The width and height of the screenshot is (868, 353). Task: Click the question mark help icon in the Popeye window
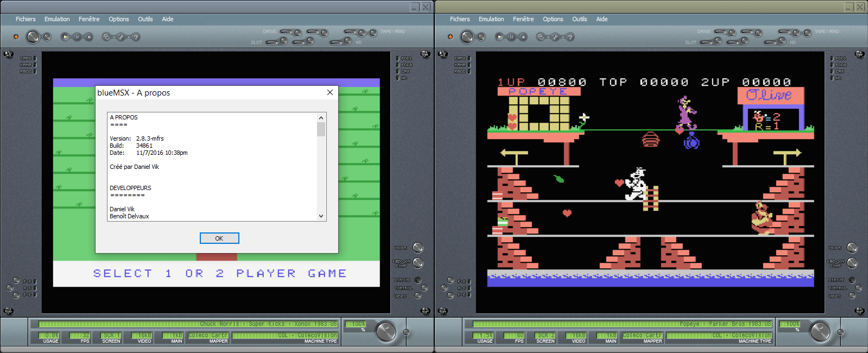[570, 37]
